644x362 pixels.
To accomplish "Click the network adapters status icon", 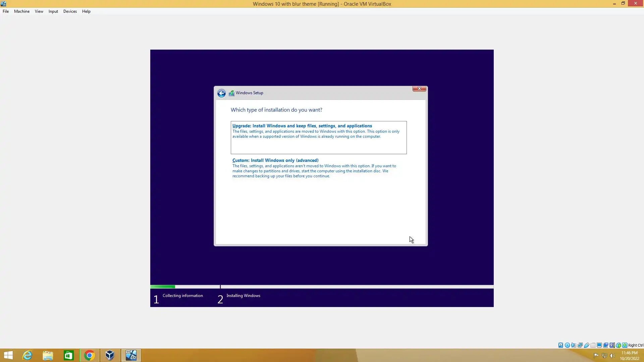I will (580, 345).
